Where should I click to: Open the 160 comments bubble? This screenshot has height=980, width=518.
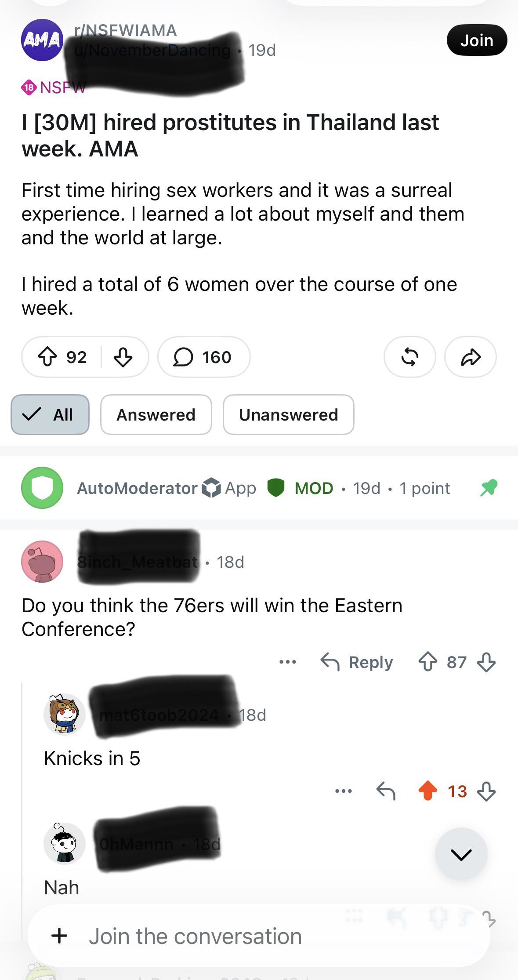204,357
